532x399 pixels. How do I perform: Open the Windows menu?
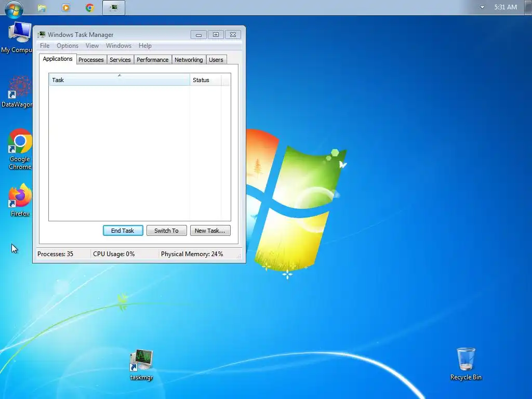point(118,46)
